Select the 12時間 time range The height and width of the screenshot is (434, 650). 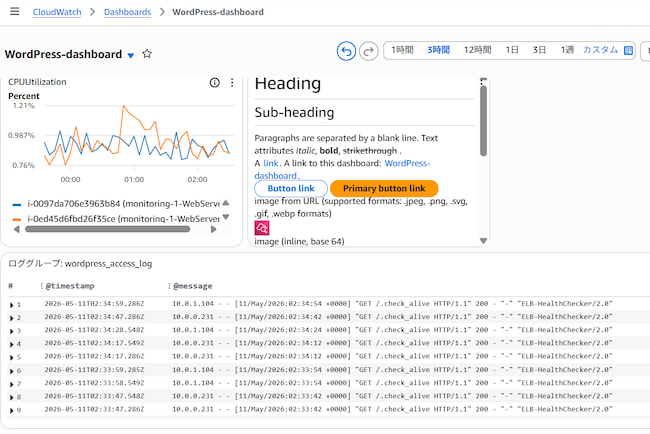(477, 50)
